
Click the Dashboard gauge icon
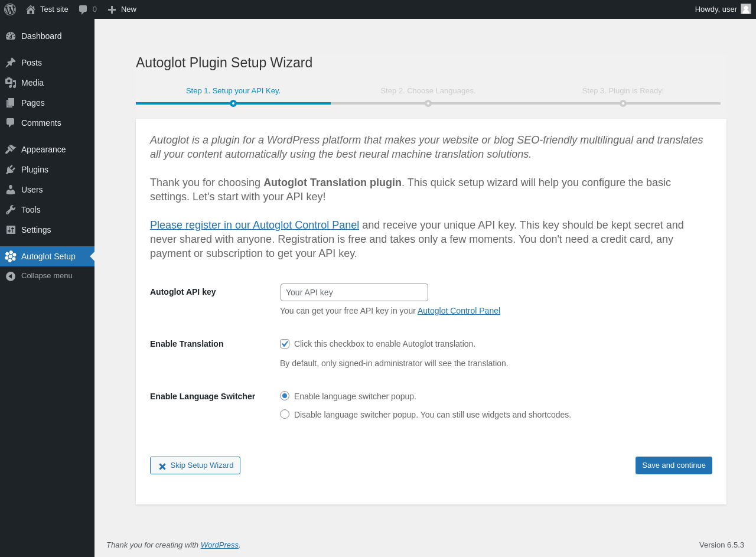pyautogui.click(x=11, y=36)
